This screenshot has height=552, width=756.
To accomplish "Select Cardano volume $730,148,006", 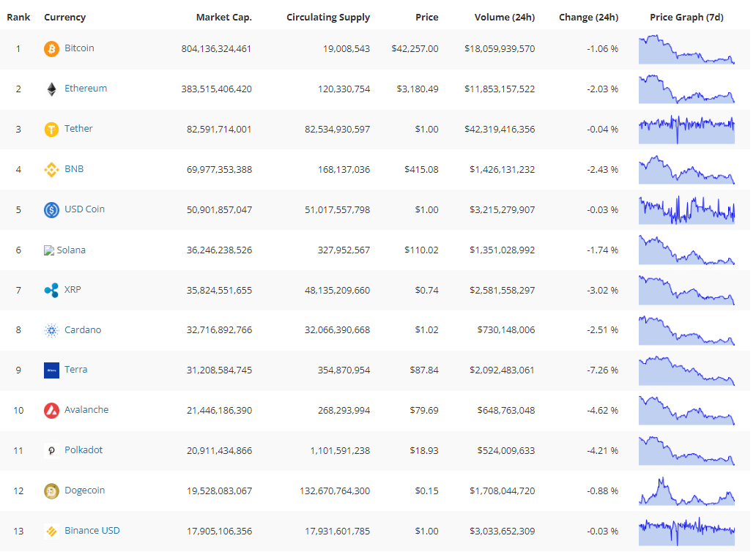I will click(506, 330).
